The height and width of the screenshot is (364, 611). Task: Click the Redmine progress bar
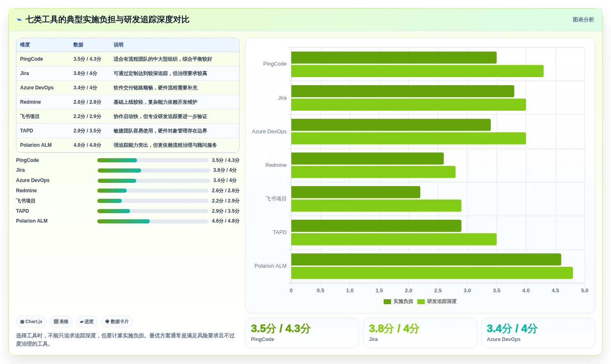tap(153, 191)
